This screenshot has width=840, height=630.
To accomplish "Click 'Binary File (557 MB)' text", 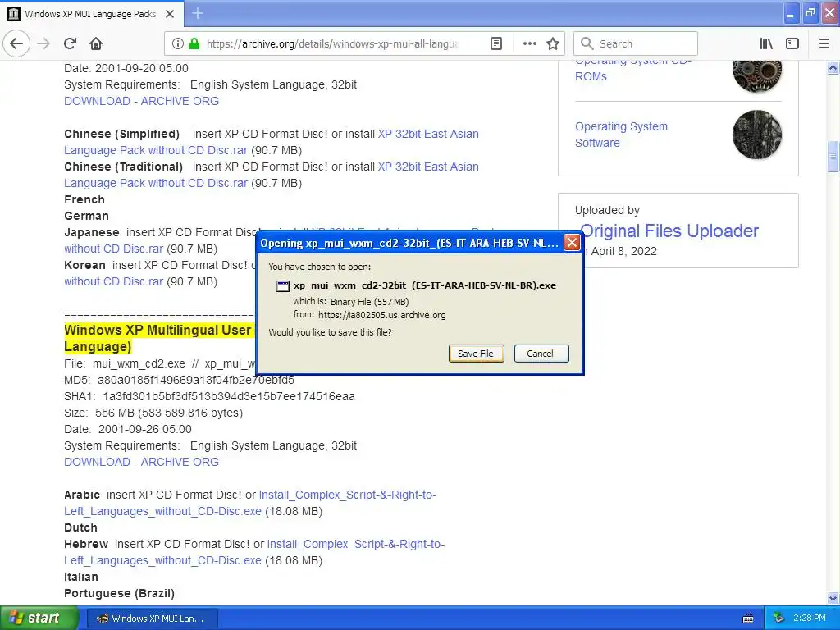I will pyautogui.click(x=370, y=302).
